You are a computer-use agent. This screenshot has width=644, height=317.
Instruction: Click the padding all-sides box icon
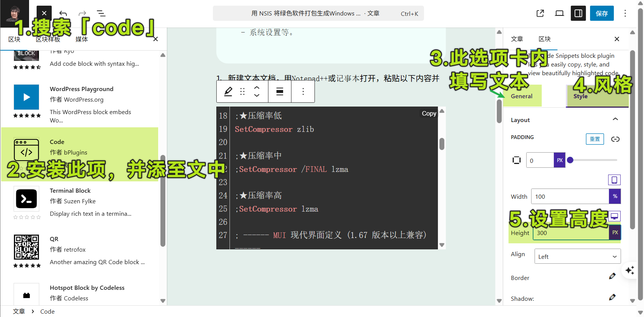[x=516, y=160]
